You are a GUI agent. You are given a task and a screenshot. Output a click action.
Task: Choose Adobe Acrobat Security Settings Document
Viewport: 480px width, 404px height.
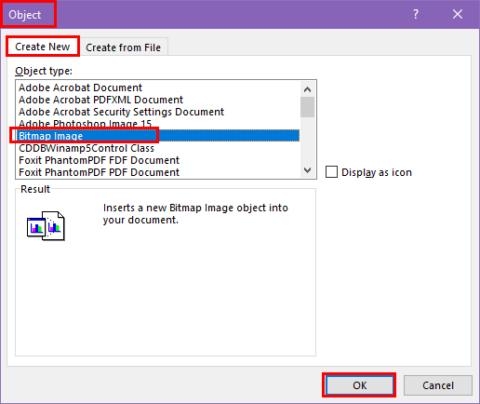point(158,112)
